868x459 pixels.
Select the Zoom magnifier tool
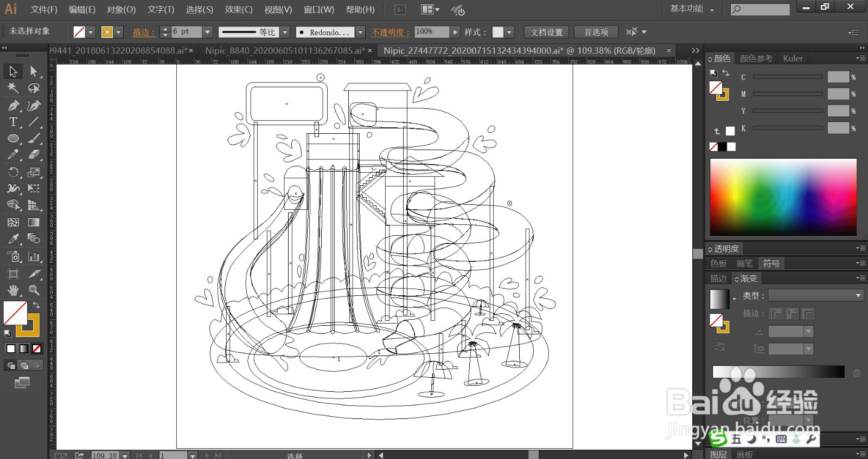[x=34, y=290]
